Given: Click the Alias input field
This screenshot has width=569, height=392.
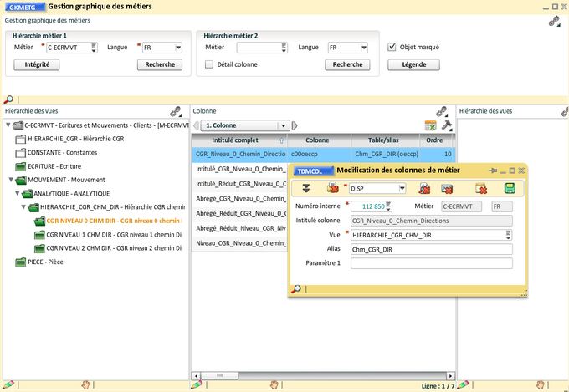Looking at the screenshot, I should tap(431, 249).
